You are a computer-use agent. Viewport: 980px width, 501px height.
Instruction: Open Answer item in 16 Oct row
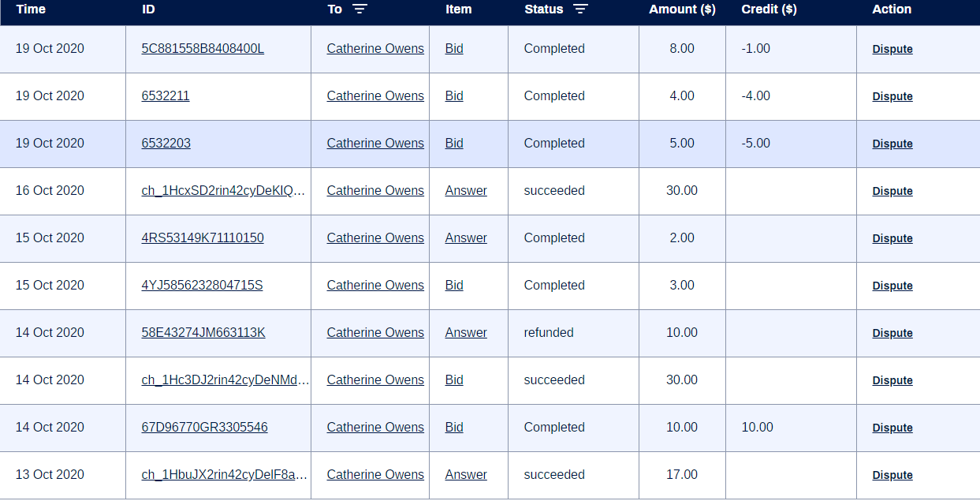[466, 191]
